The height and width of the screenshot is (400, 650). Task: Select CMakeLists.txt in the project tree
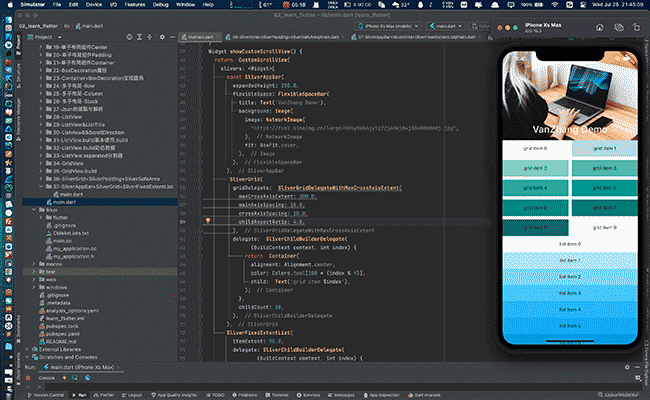point(70,233)
